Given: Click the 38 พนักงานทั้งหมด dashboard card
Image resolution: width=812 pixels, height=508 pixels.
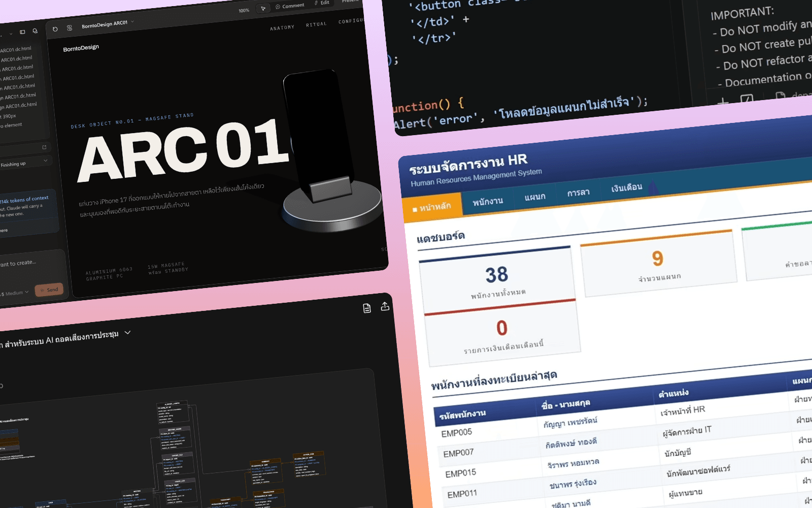Looking at the screenshot, I should (497, 279).
